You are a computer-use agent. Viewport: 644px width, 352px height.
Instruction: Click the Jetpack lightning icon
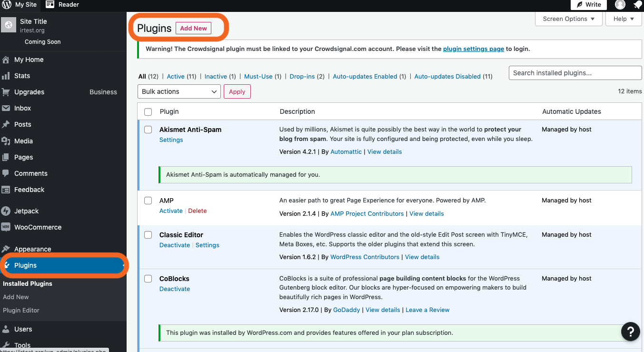tap(6, 211)
